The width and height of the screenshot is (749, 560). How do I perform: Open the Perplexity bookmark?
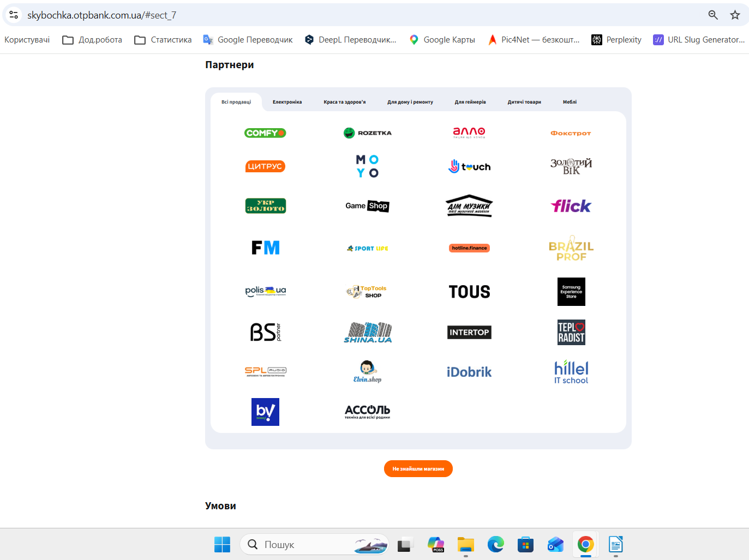[616, 40]
